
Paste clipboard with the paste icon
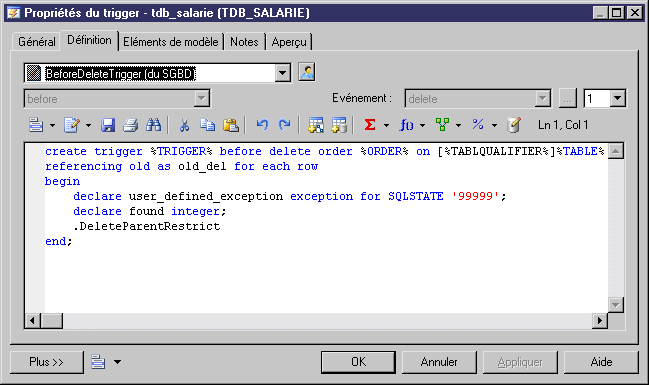[x=231, y=125]
